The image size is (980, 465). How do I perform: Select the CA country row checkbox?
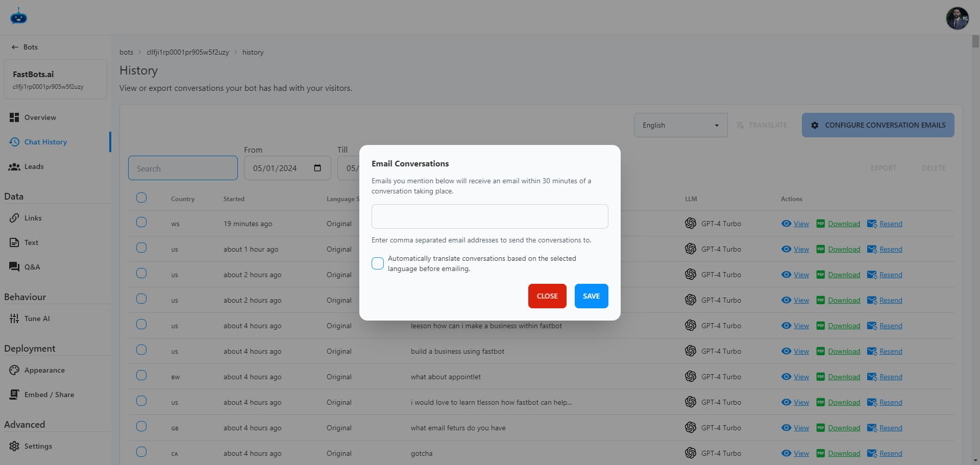tap(141, 452)
